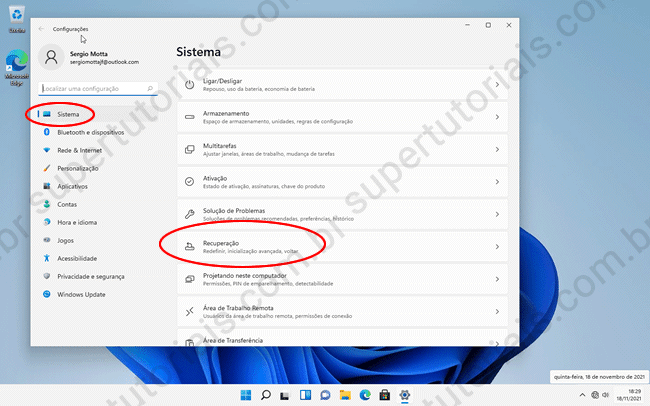Open Rede & Internet settings
Image resolution: width=650 pixels, height=406 pixels.
[79, 150]
